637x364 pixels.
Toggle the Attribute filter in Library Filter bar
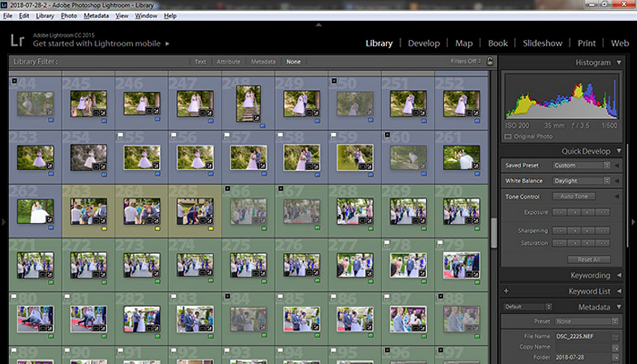pos(228,62)
